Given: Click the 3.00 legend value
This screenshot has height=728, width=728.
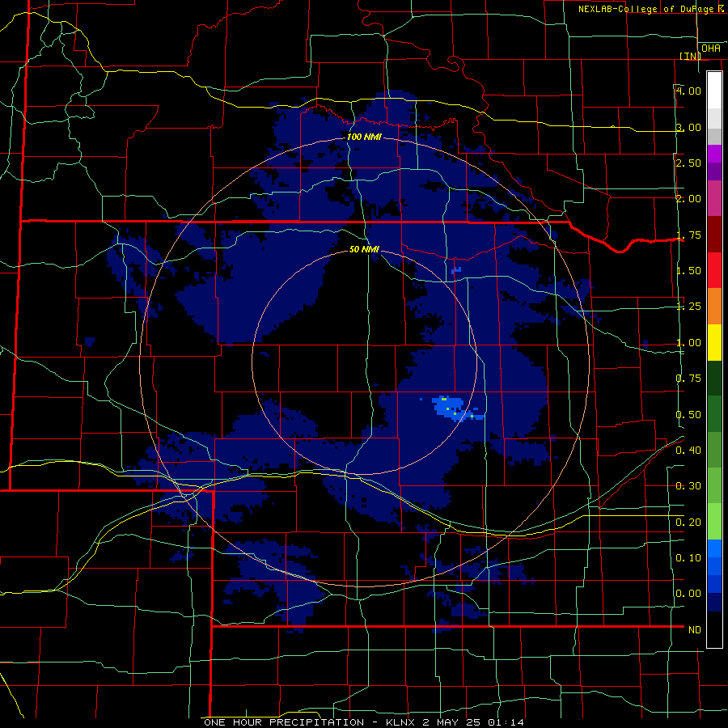Looking at the screenshot, I should coord(688,127).
